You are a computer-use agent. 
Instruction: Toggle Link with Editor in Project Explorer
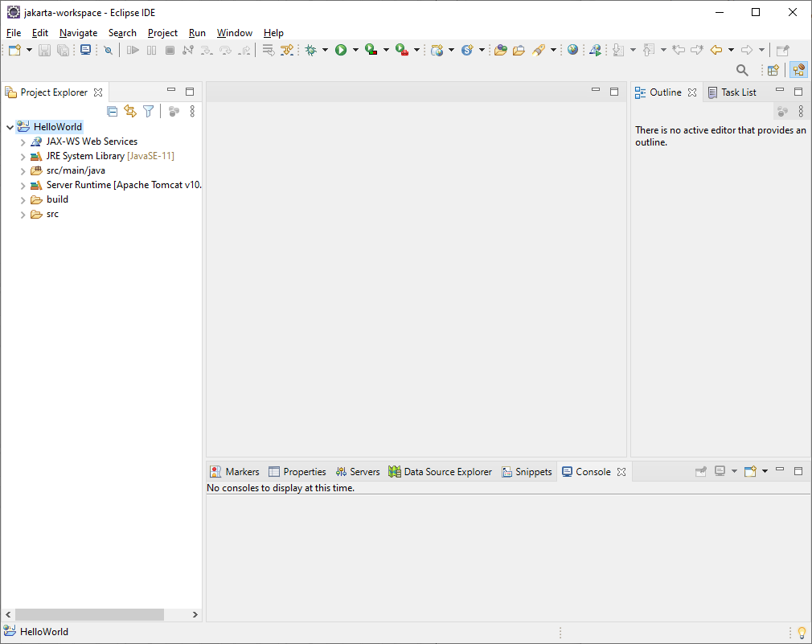130,111
